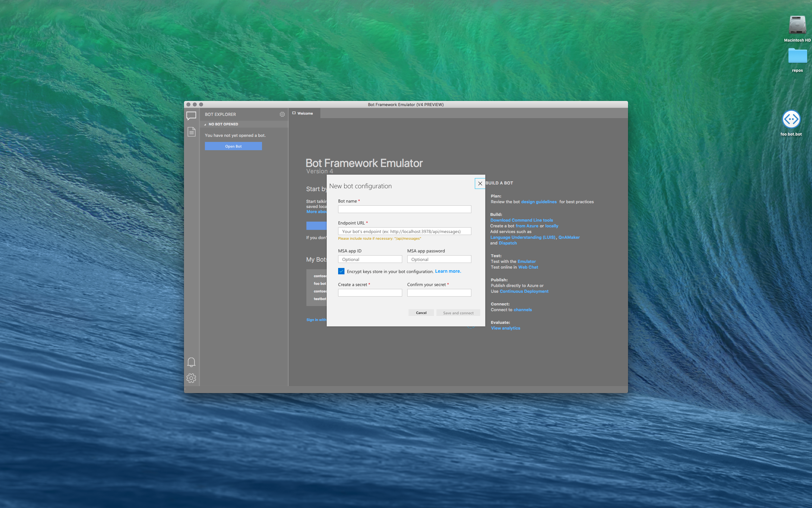Open notifications bell icon

191,362
